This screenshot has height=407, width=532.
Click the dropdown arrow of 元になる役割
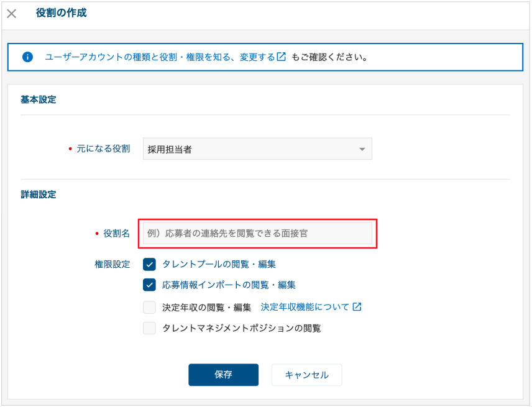[362, 149]
